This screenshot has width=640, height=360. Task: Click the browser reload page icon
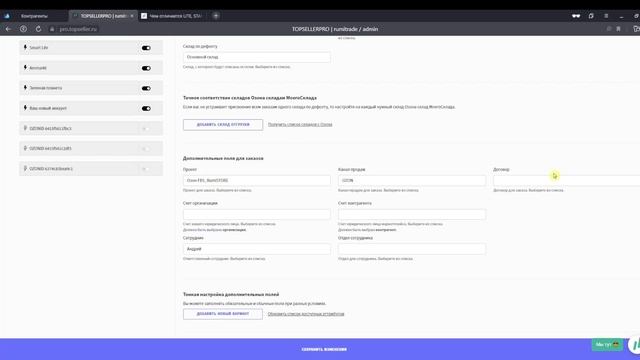click(38, 29)
